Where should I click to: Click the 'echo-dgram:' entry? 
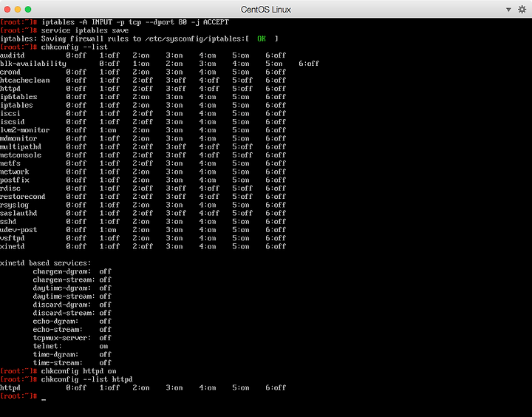point(56,322)
